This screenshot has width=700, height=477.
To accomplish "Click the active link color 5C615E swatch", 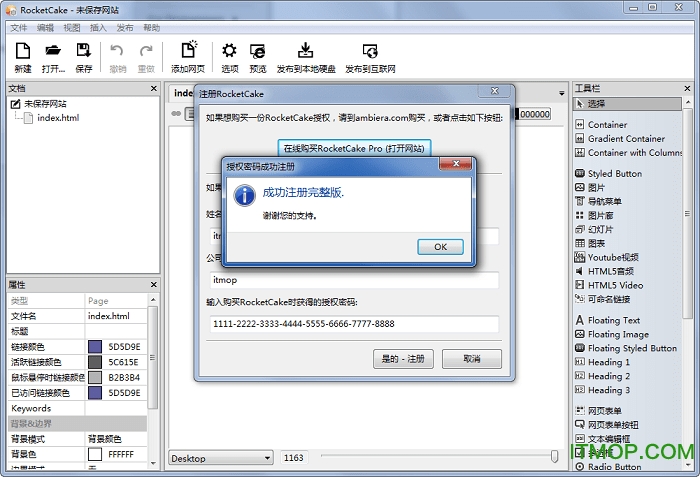I will [x=95, y=362].
